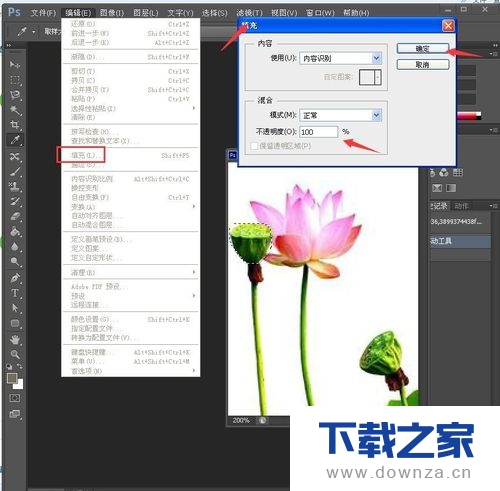Choose 填充 in the Edit menu
The height and width of the screenshot is (491, 500).
132,155
